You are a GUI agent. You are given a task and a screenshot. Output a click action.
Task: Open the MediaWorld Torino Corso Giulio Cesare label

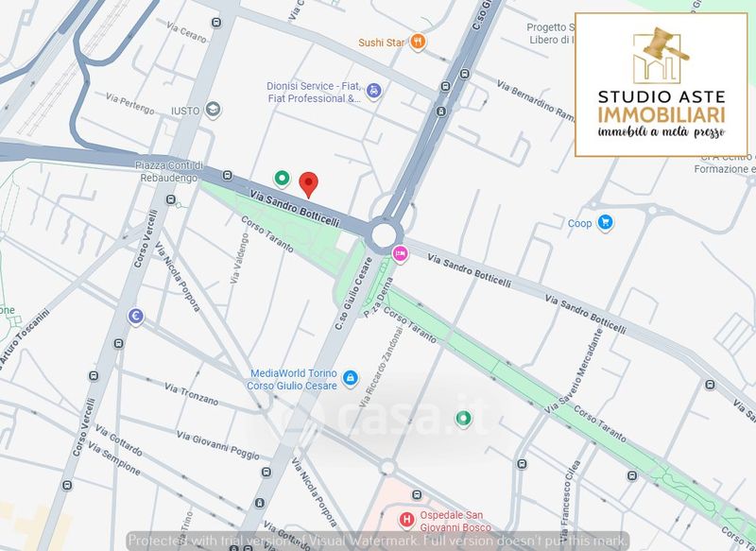coord(295,379)
